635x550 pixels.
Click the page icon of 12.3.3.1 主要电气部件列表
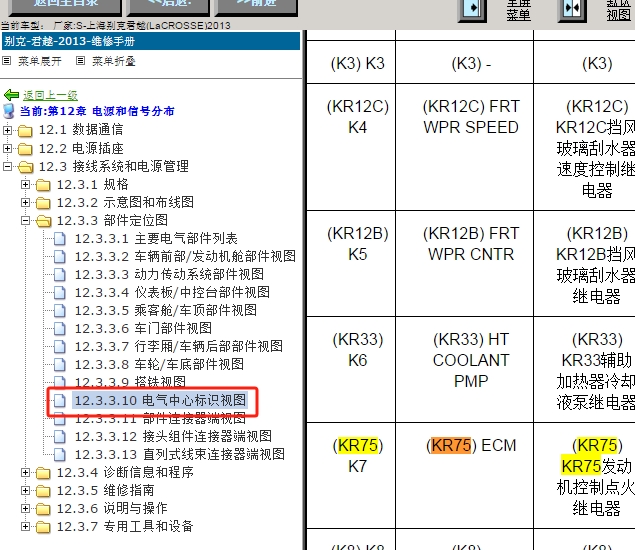pos(60,239)
